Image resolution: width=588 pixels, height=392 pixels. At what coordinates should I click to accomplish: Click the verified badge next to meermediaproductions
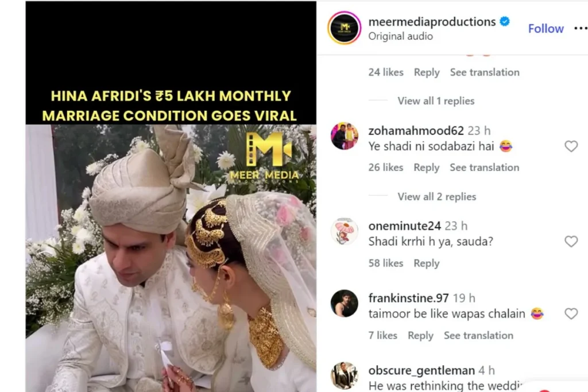tap(505, 22)
